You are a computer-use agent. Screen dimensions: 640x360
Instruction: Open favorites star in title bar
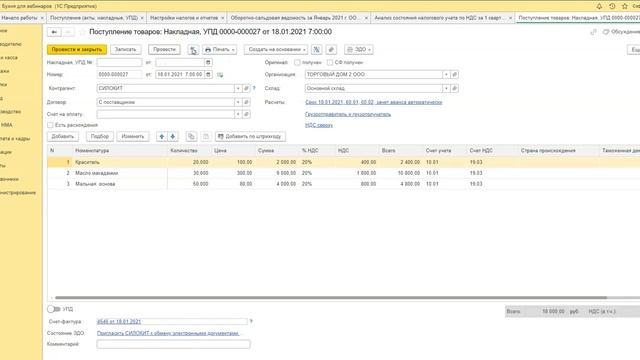click(x=624, y=6)
